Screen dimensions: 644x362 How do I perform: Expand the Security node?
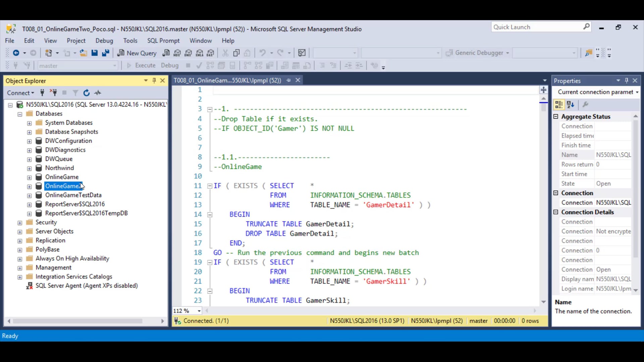point(20,222)
